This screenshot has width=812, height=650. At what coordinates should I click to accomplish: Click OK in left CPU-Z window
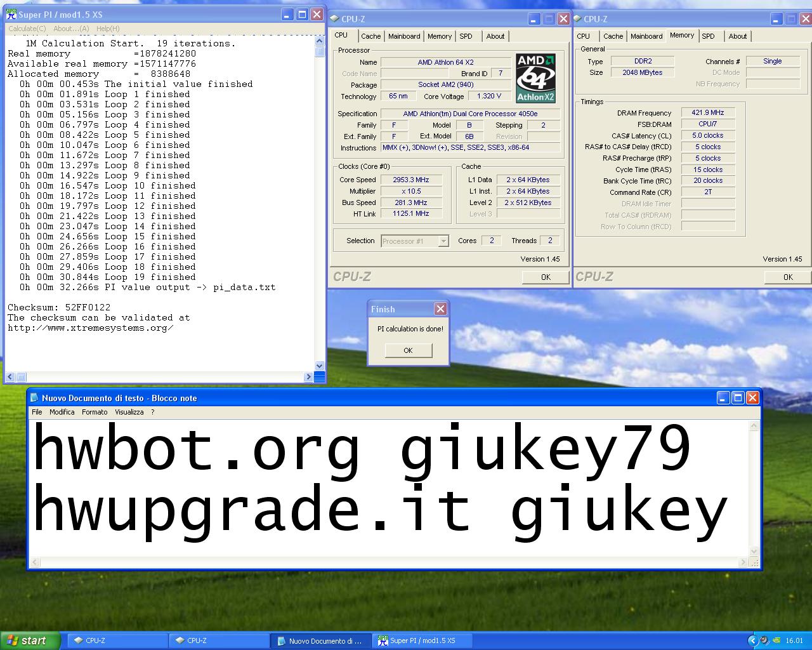click(546, 277)
